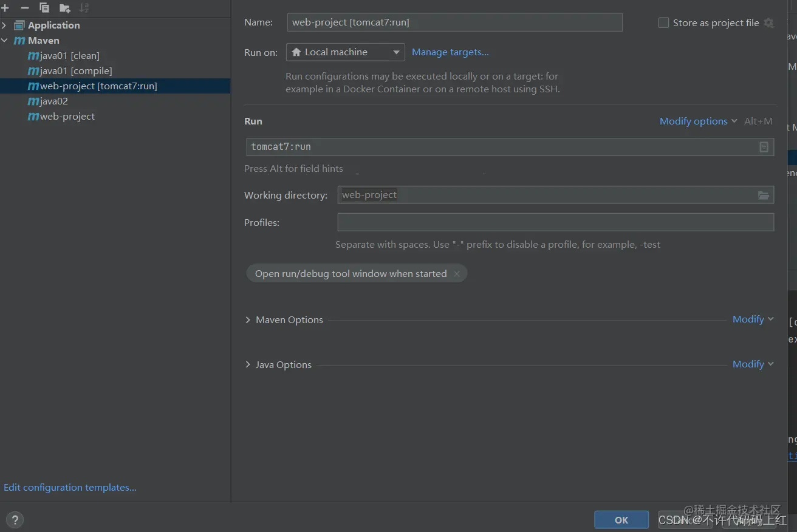Click the Remove Configuration minus icon

coord(25,8)
